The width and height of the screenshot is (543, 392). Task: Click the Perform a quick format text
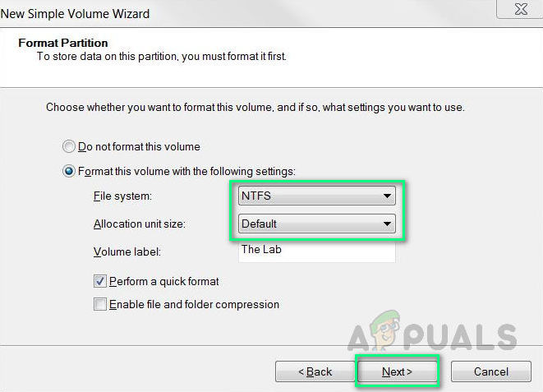[x=163, y=282]
